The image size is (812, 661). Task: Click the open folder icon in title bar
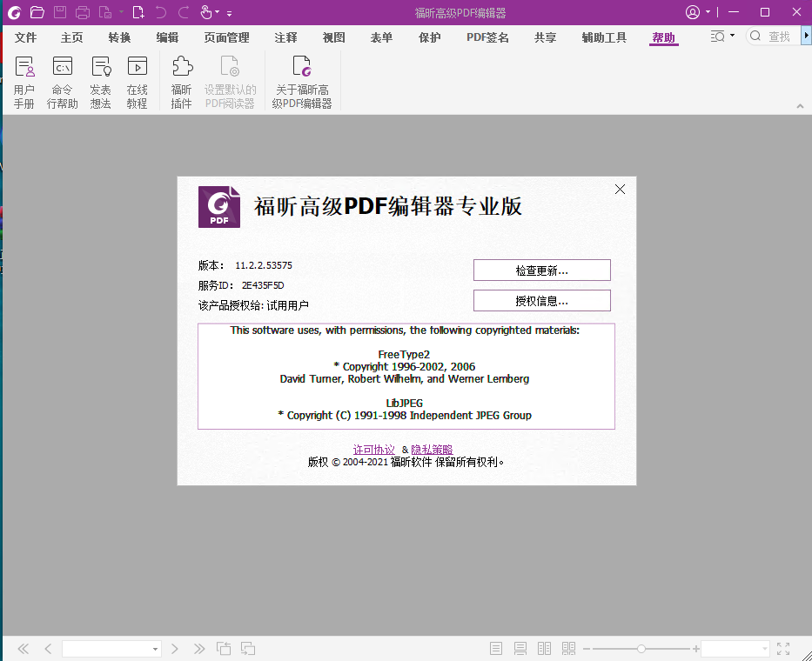(x=37, y=12)
